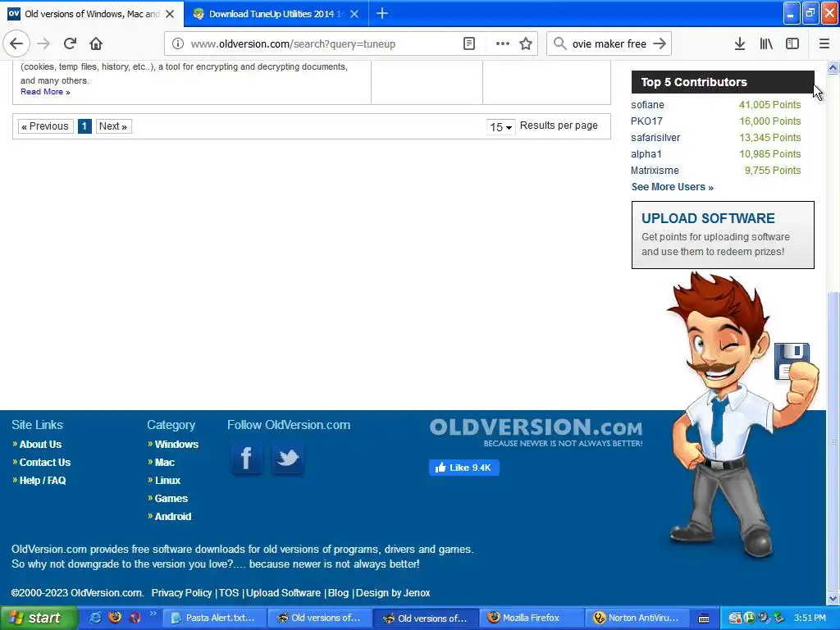Click the search magnifier icon in search box

coord(559,43)
